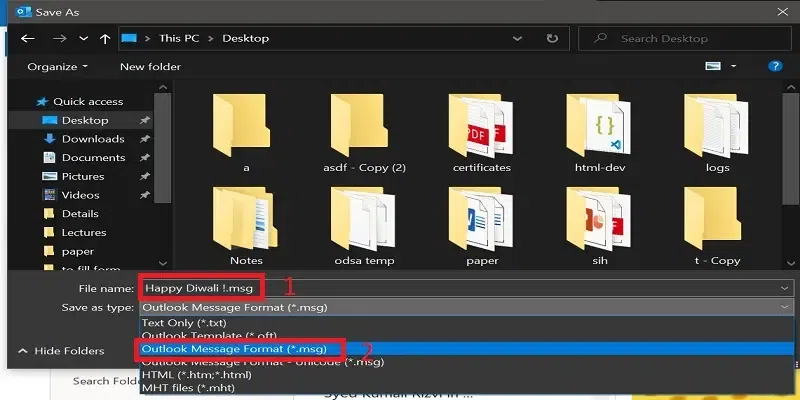Select the t - Copy folder

pyautogui.click(x=717, y=227)
